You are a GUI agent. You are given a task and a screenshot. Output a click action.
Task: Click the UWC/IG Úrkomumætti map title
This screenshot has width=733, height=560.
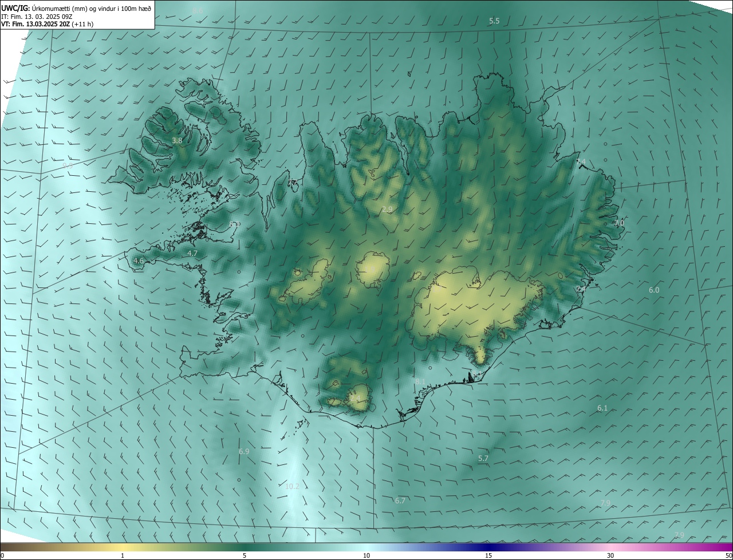click(x=76, y=7)
